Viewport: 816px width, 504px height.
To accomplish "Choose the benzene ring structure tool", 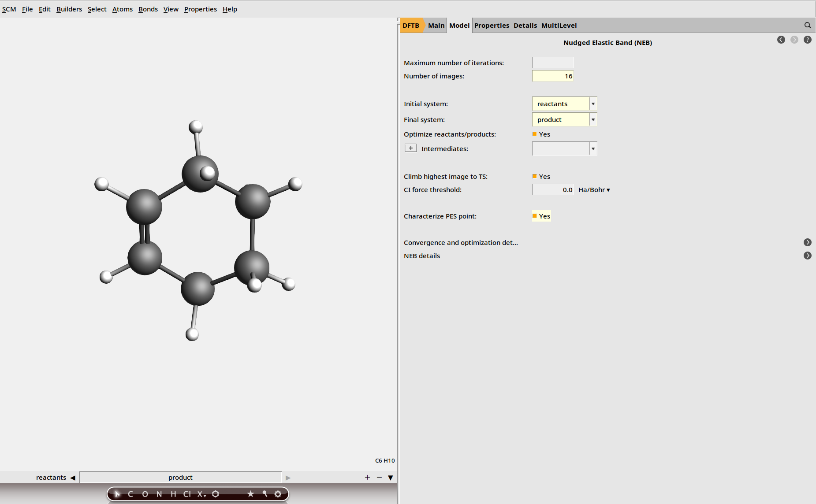I will (216, 494).
